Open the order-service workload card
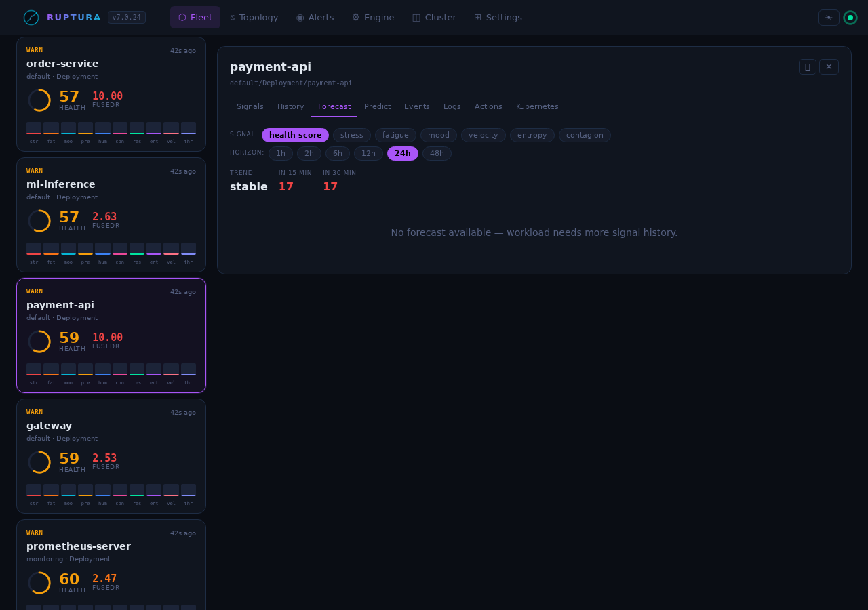Viewport: 868px width, 610px height. pos(111,94)
